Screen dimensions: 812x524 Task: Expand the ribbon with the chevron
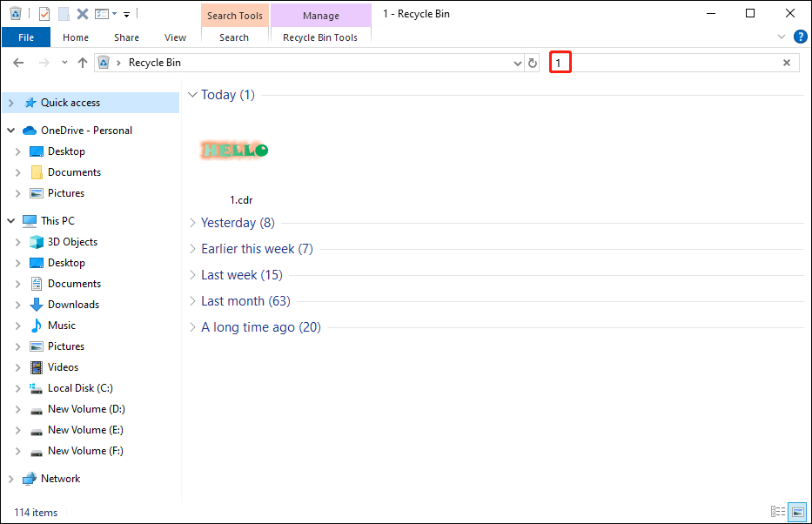[782, 37]
